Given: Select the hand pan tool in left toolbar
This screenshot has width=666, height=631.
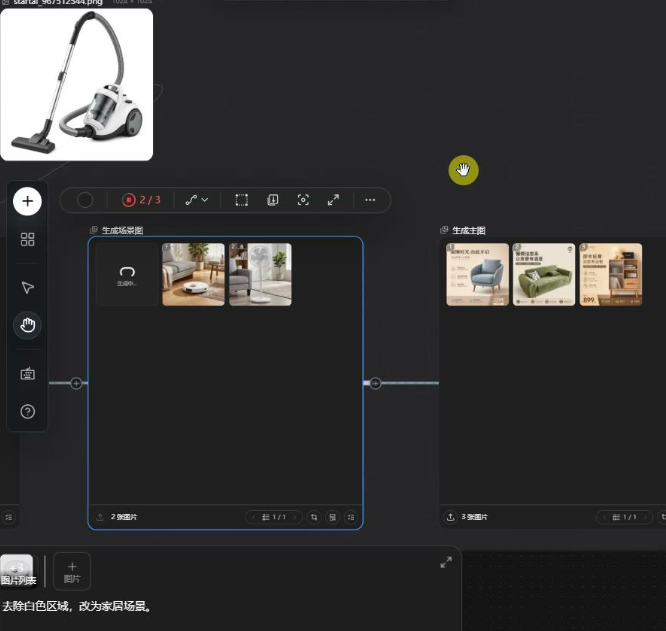Looking at the screenshot, I should (28, 326).
